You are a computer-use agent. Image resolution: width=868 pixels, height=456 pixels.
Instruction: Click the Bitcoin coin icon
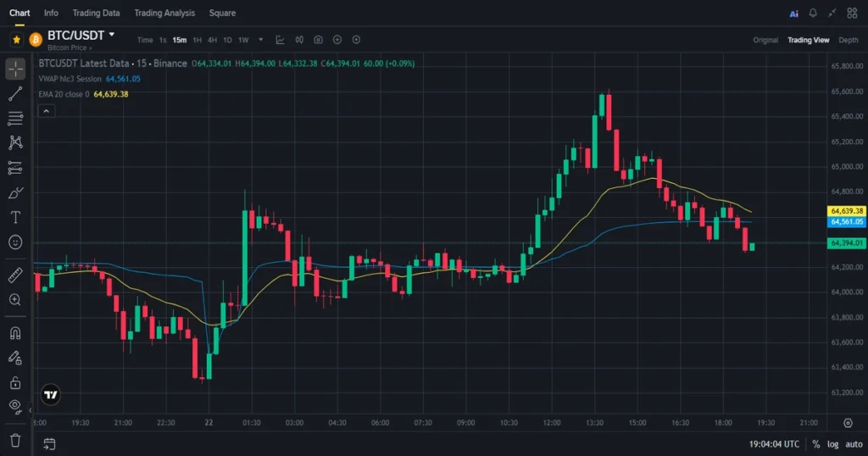coord(36,40)
